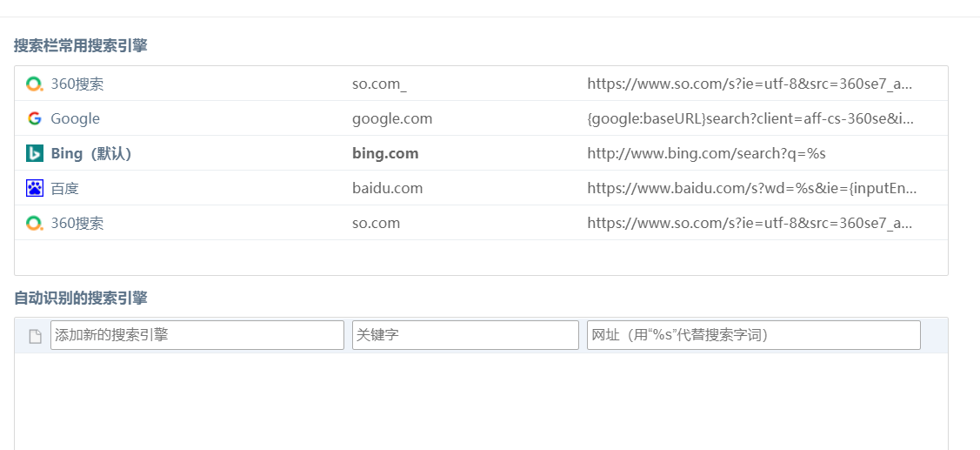
Task: Click the bing.com/search?q=%s URL cell
Action: (706, 153)
